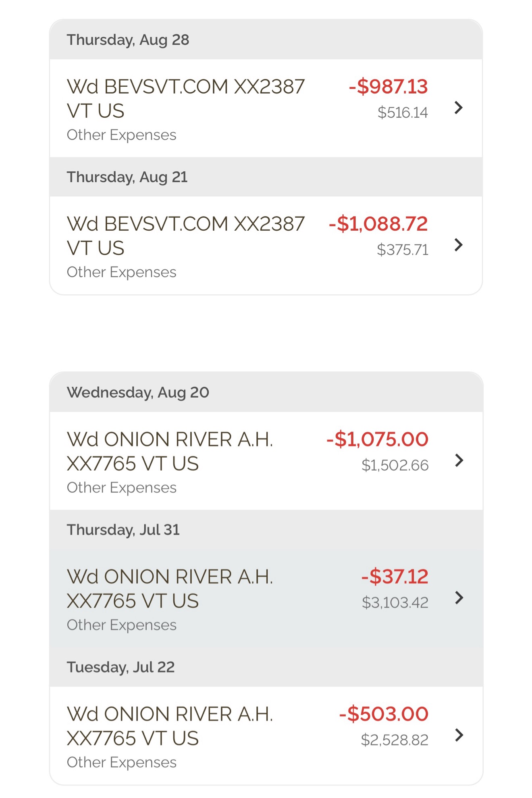View the Jul 22 ONION RIVER A.H. transaction
The image size is (532, 798).
point(170,726)
